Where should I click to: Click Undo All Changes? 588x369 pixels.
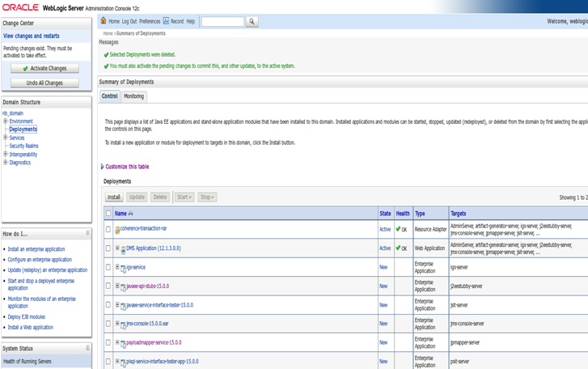point(44,83)
